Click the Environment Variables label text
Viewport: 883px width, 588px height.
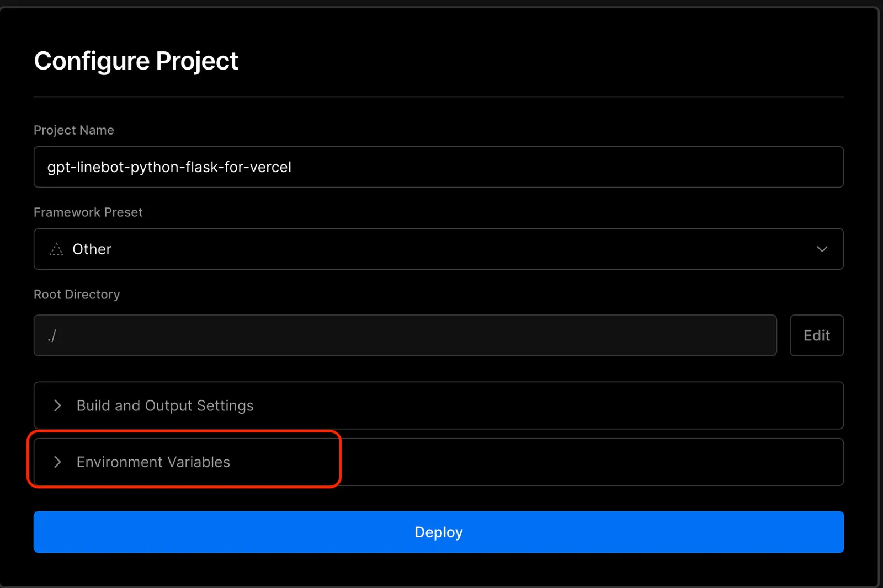tap(153, 462)
